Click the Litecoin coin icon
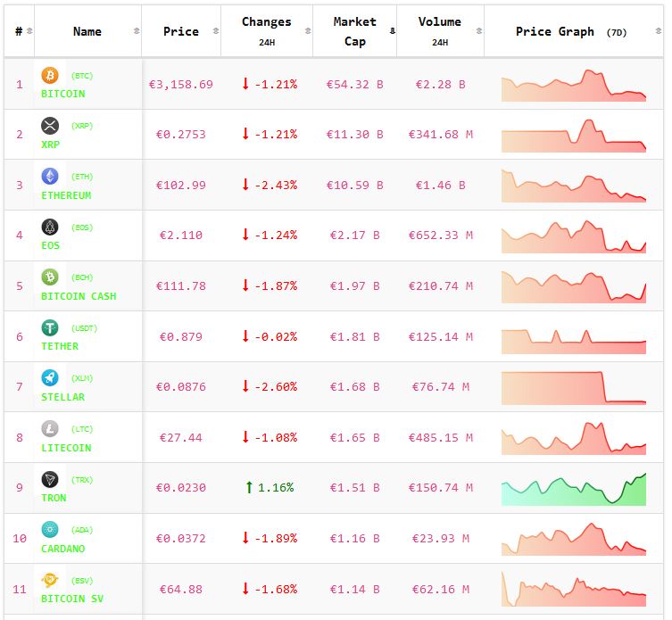The width and height of the screenshot is (672, 620). click(x=50, y=429)
